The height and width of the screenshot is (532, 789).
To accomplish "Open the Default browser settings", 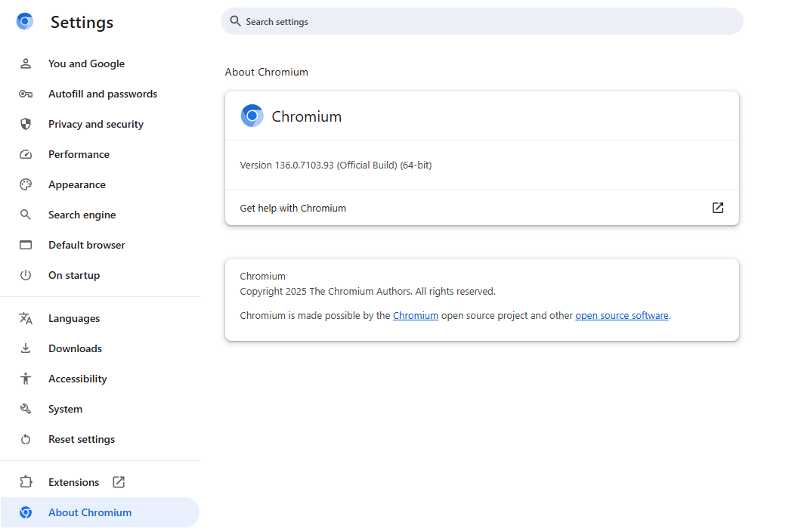I will coord(86,245).
